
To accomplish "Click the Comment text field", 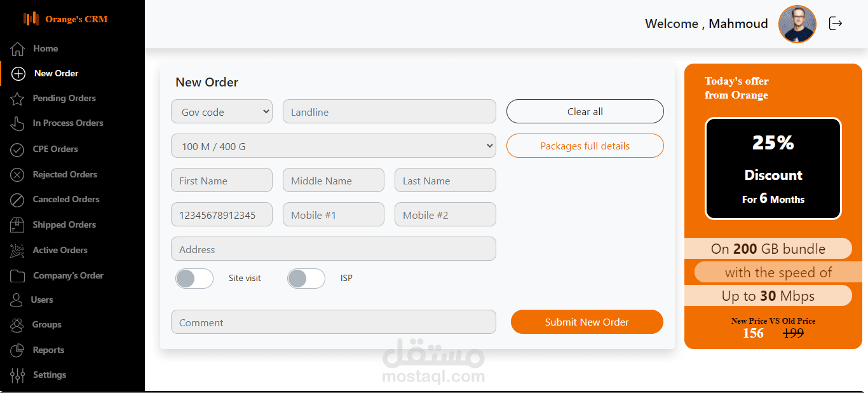I will pos(334,322).
